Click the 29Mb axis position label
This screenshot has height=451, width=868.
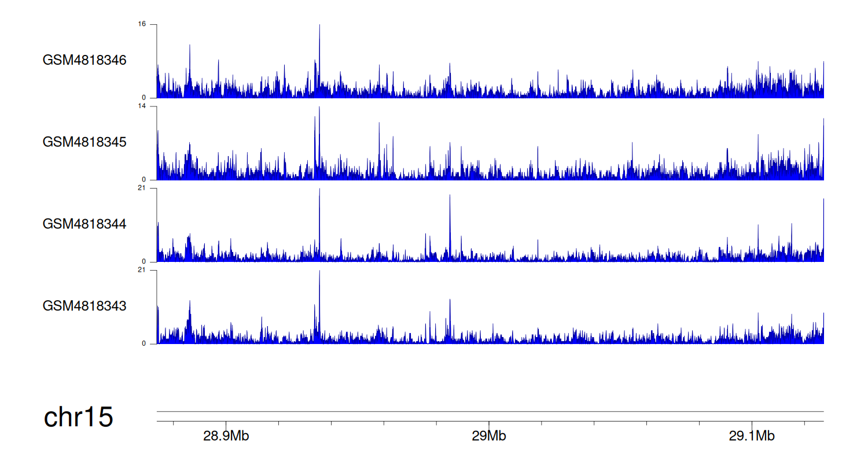(489, 436)
